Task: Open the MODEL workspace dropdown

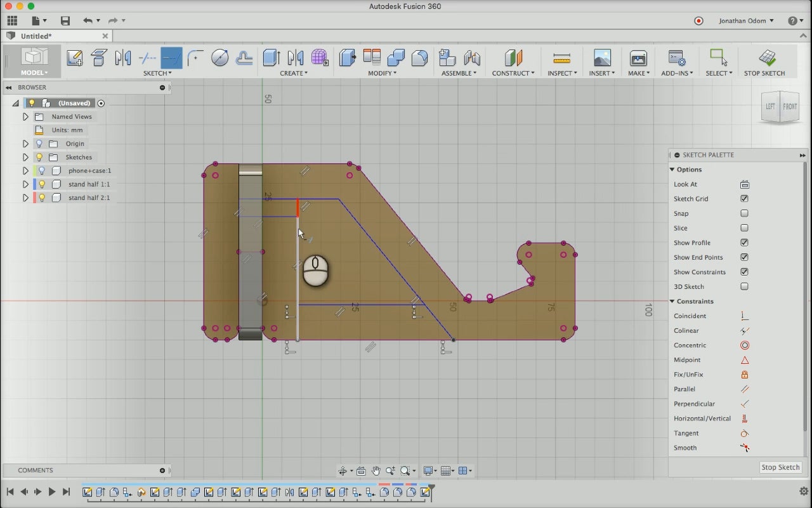Action: pyautogui.click(x=34, y=73)
